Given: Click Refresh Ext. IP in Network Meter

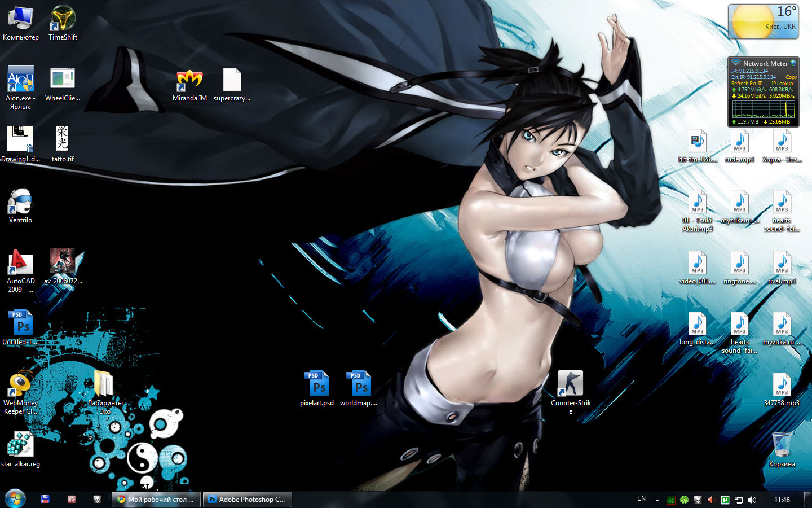Looking at the screenshot, I should [747, 84].
